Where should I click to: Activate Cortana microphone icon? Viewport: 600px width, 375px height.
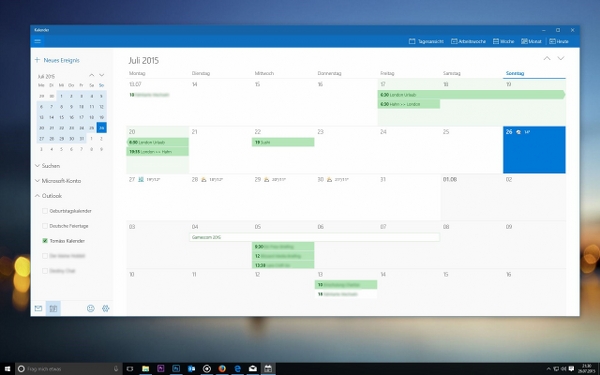116,369
